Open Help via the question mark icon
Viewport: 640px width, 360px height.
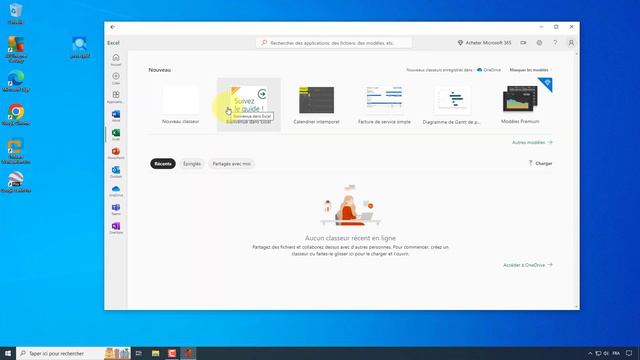click(x=555, y=42)
